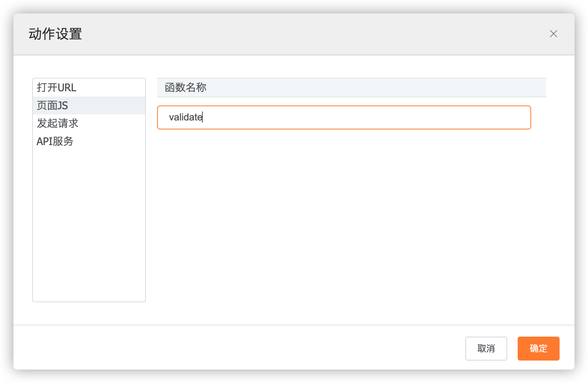Click the 动作设置 dialog title

55,34
